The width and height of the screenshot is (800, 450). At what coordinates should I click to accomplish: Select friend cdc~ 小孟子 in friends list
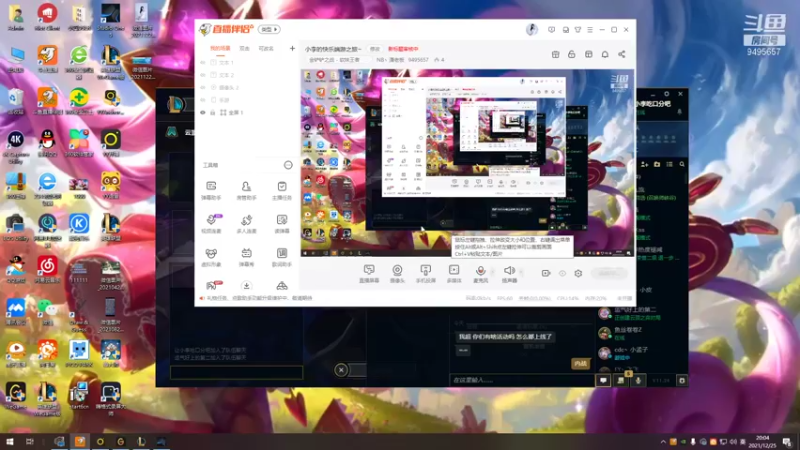click(x=640, y=353)
